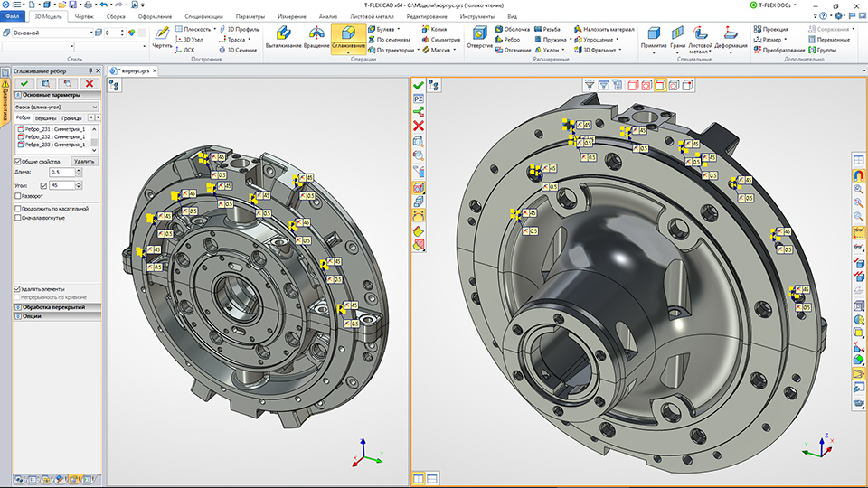Switch to the Границы tab
This screenshot has height=488, width=868.
(x=71, y=117)
